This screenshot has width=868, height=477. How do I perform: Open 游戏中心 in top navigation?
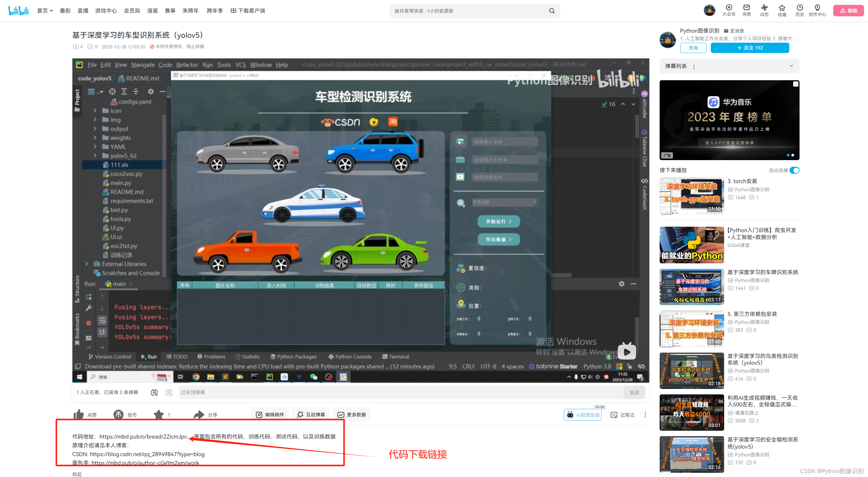pos(106,11)
